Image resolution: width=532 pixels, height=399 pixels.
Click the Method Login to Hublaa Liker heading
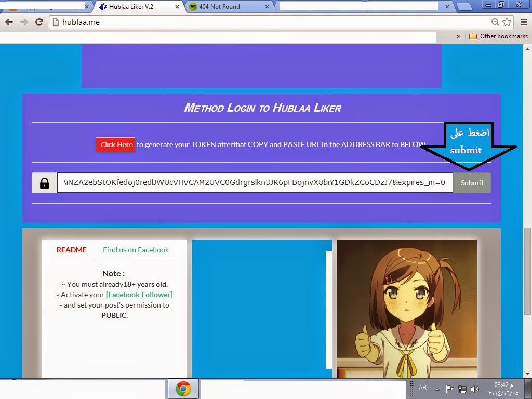(262, 108)
